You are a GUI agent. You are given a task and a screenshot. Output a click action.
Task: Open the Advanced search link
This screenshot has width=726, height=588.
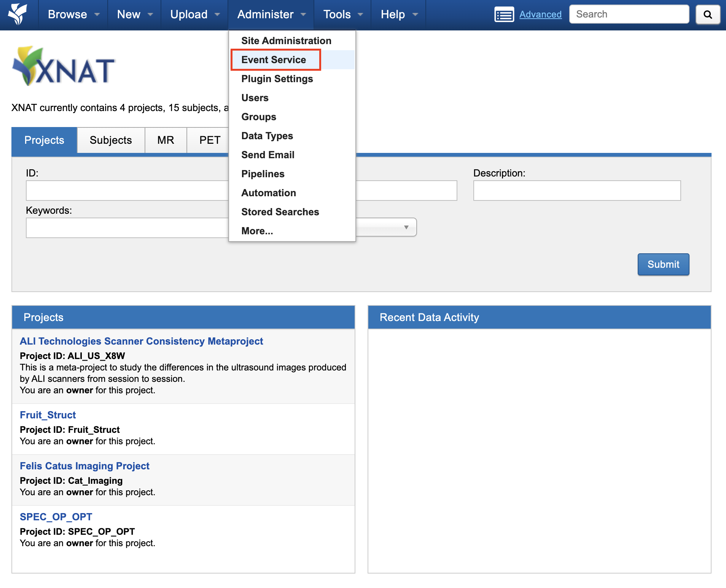coord(540,14)
